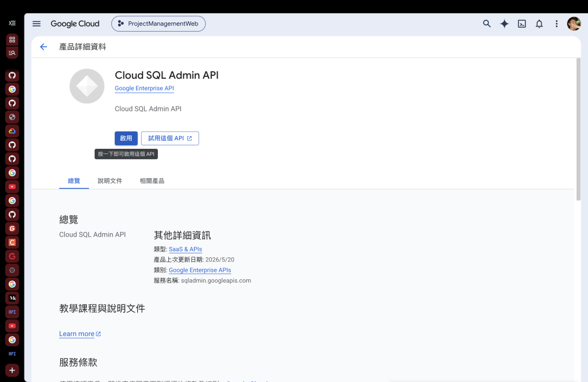Select the globe tab in sidebar

[12, 117]
